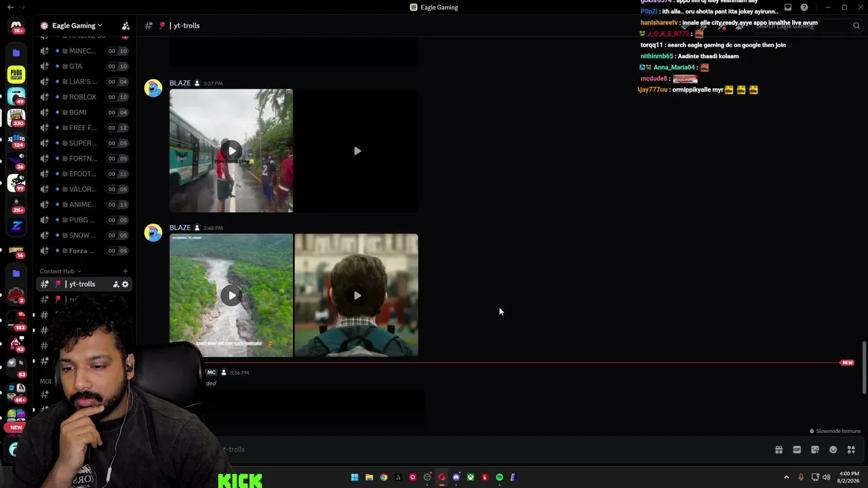
Task: Add a channel to Content Hub
Action: pyautogui.click(x=125, y=271)
